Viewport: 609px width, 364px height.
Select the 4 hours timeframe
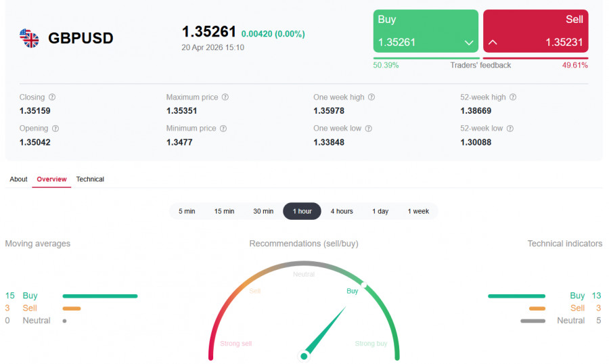pyautogui.click(x=342, y=211)
